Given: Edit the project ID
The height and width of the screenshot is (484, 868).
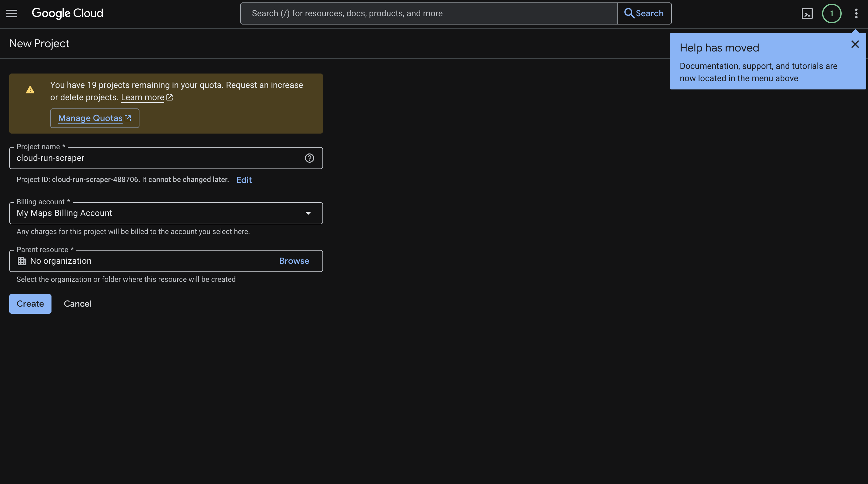Looking at the screenshot, I should tap(244, 180).
